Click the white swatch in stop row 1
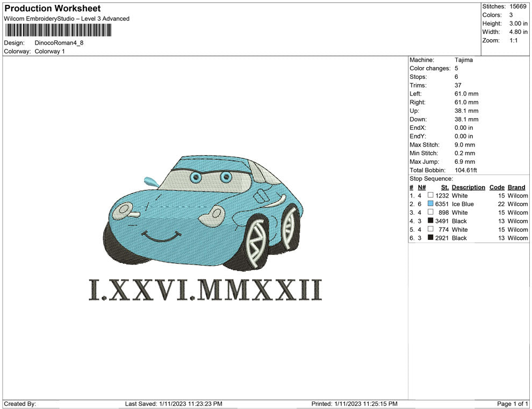 430,195
